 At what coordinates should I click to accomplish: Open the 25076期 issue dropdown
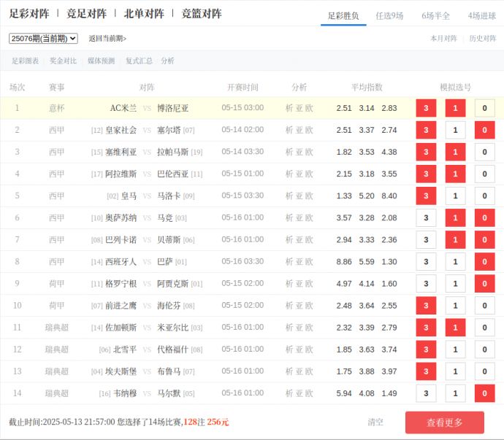click(x=43, y=39)
